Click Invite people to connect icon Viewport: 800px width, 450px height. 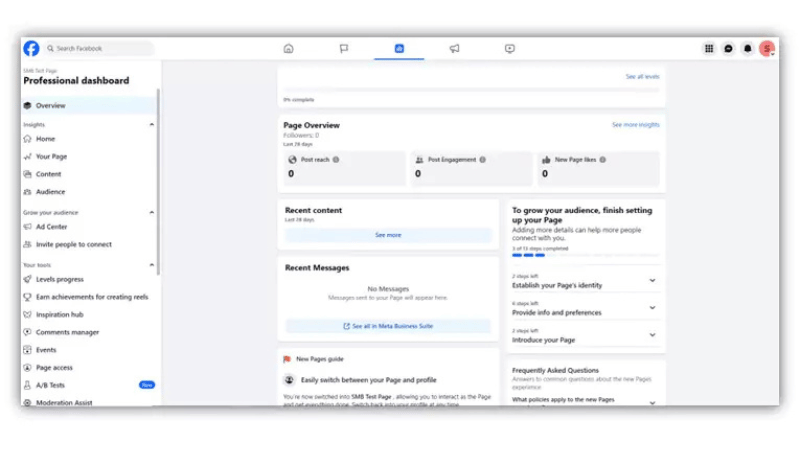click(x=28, y=244)
